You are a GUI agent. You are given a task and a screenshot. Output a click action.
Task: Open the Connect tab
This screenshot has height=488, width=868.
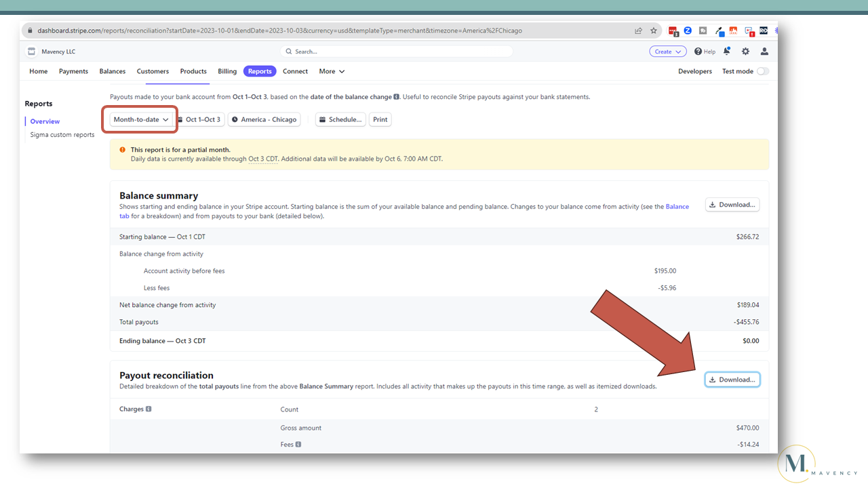295,71
